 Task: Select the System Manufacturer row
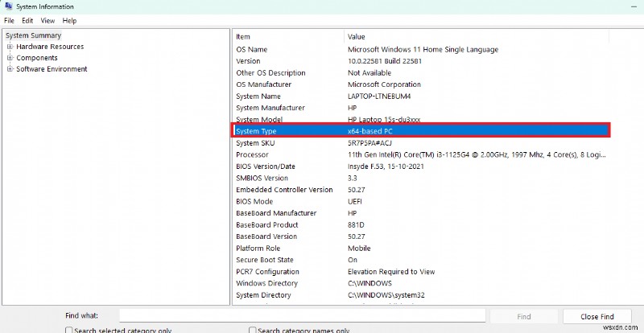pyautogui.click(x=420, y=108)
